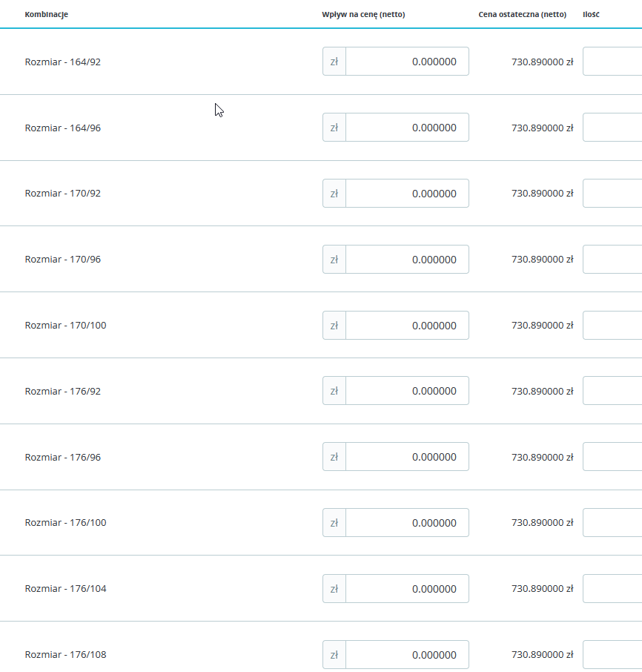Focus quantity field for Rozmiar 176/96

[612, 457]
